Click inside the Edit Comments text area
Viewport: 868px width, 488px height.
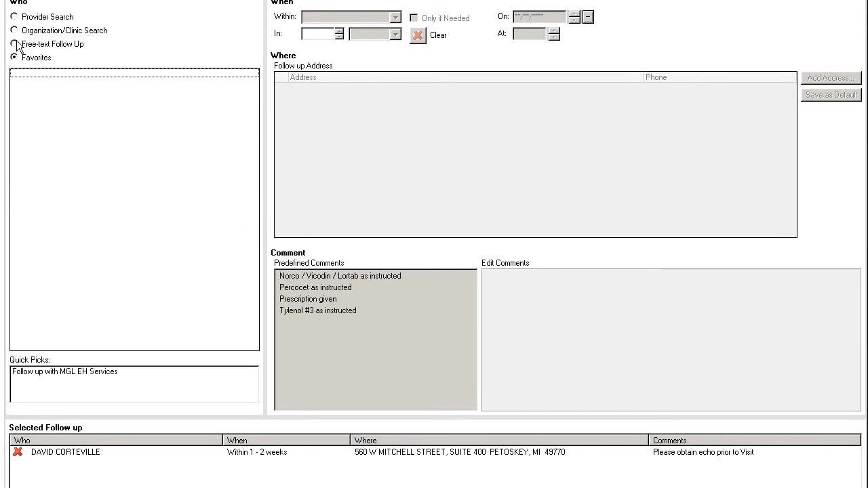tap(671, 340)
